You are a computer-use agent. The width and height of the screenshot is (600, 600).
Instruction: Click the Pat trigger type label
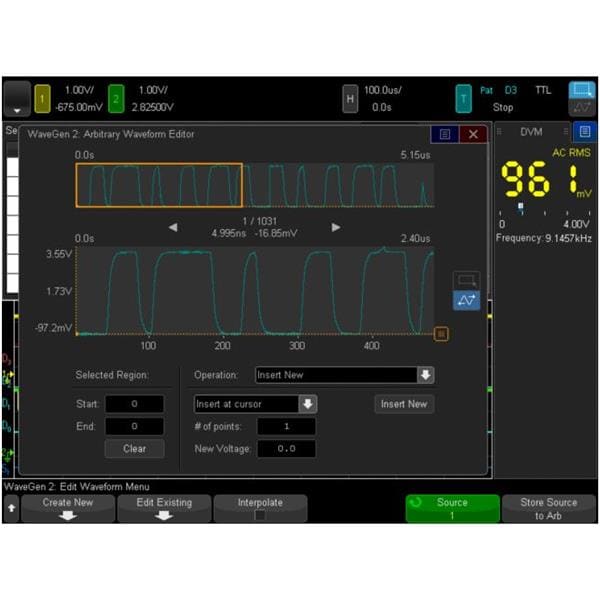point(486,90)
